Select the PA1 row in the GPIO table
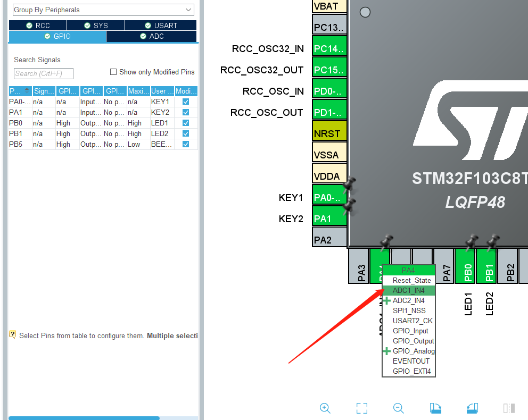528x420 pixels. (x=103, y=112)
